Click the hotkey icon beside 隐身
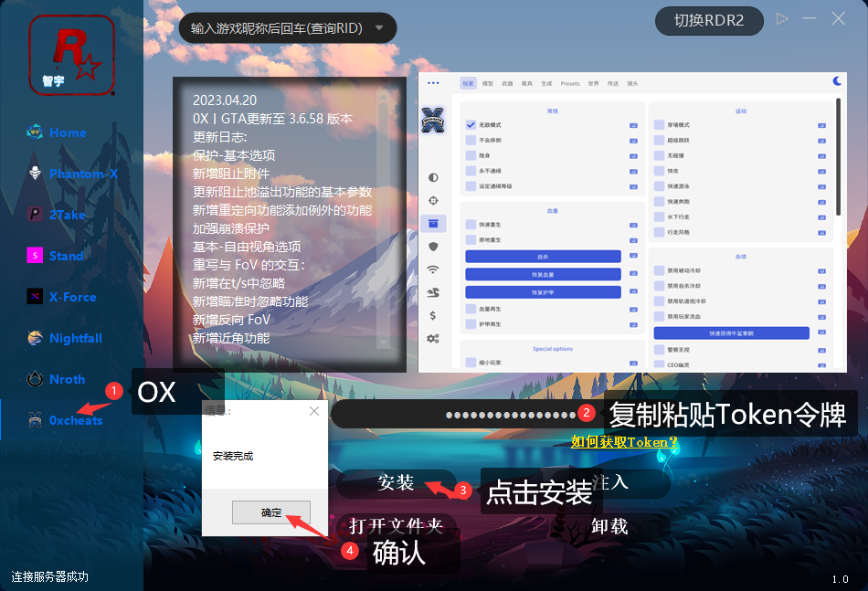 pos(633,156)
